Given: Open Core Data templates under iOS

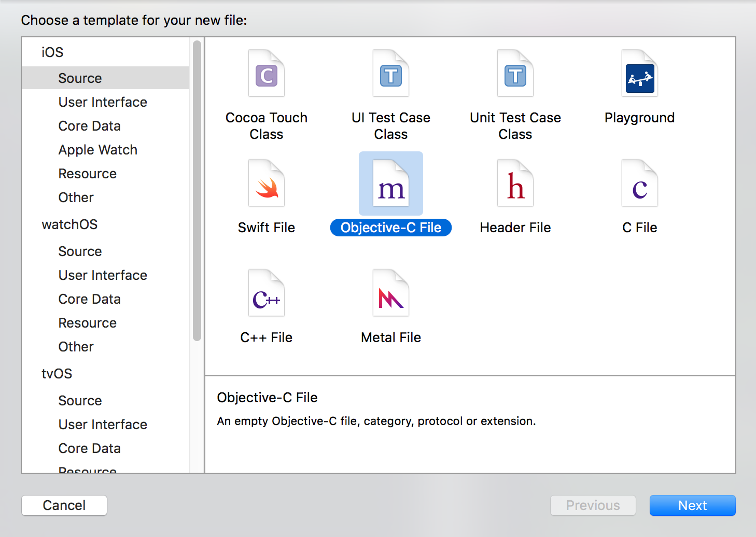Looking at the screenshot, I should pos(89,125).
